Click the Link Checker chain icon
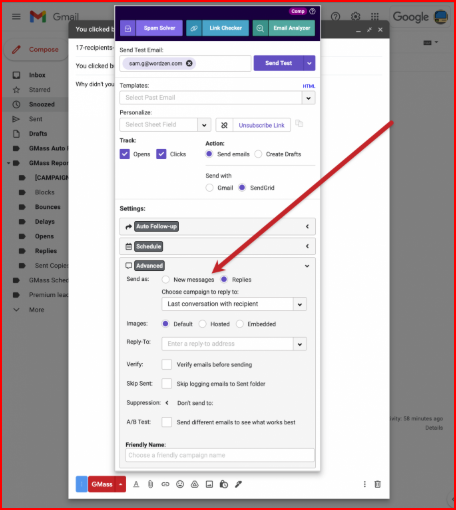456x510 pixels. tap(194, 28)
